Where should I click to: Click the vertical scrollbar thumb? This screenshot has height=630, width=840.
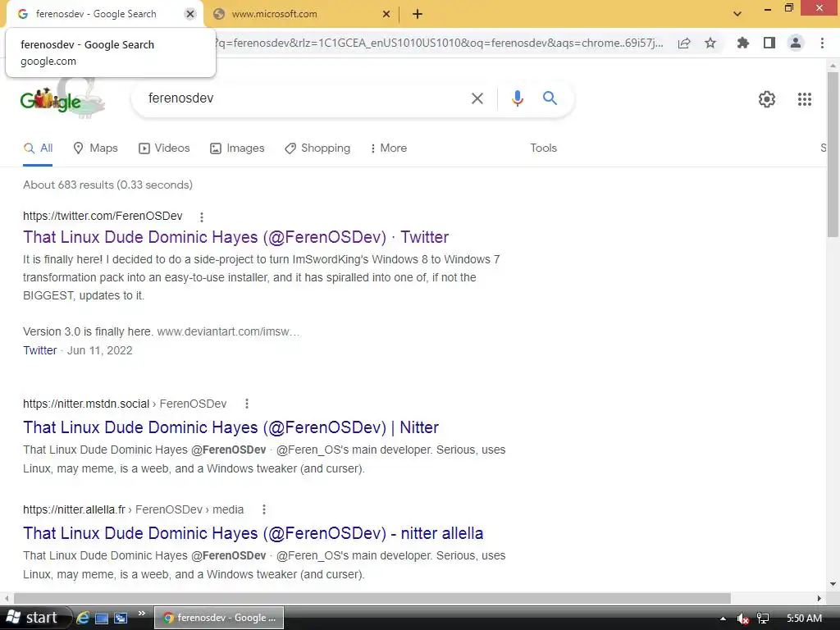[833, 154]
